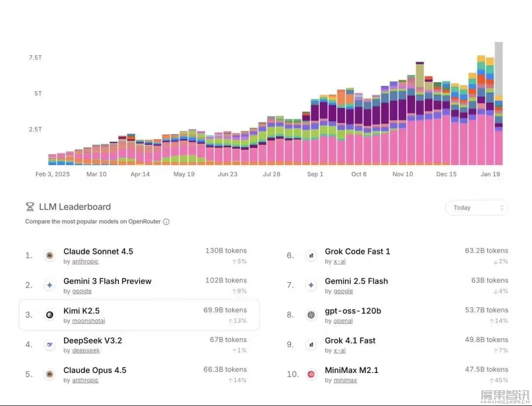Screen dimensions: 532x406
Task: Click the Kimi K2.5 model icon
Action: click(49, 315)
